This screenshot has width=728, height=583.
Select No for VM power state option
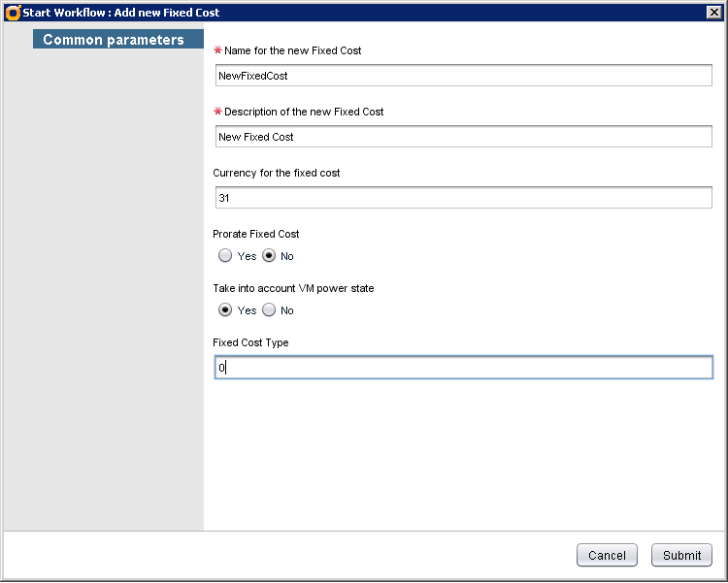(269, 310)
